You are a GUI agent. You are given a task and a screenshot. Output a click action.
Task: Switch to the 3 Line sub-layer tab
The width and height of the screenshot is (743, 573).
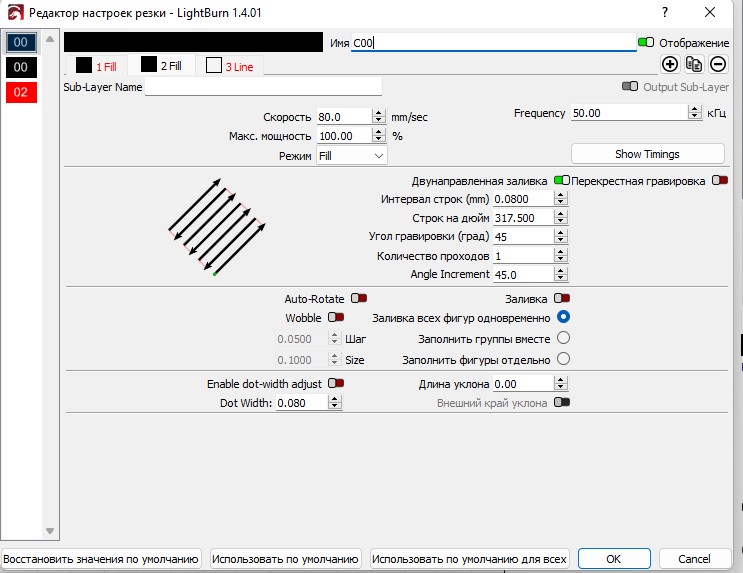tap(230, 66)
